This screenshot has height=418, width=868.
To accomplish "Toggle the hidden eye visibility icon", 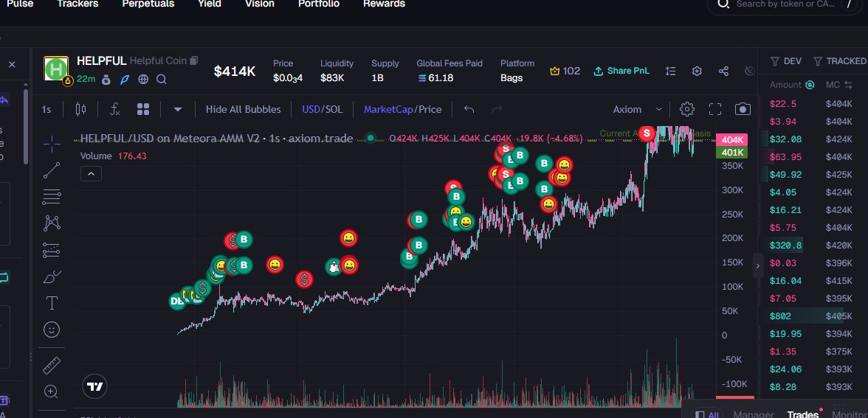I will tap(750, 72).
